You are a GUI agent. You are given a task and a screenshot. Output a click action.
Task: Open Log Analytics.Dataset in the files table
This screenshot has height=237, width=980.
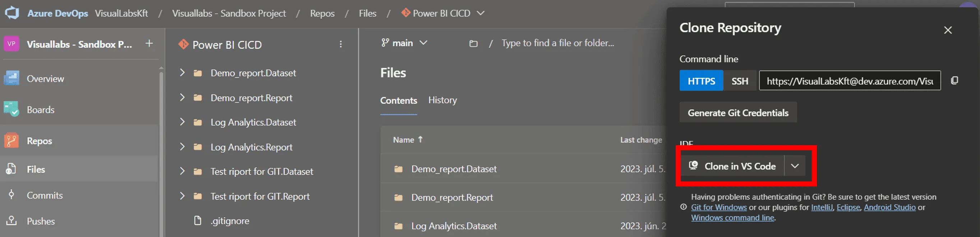click(454, 226)
